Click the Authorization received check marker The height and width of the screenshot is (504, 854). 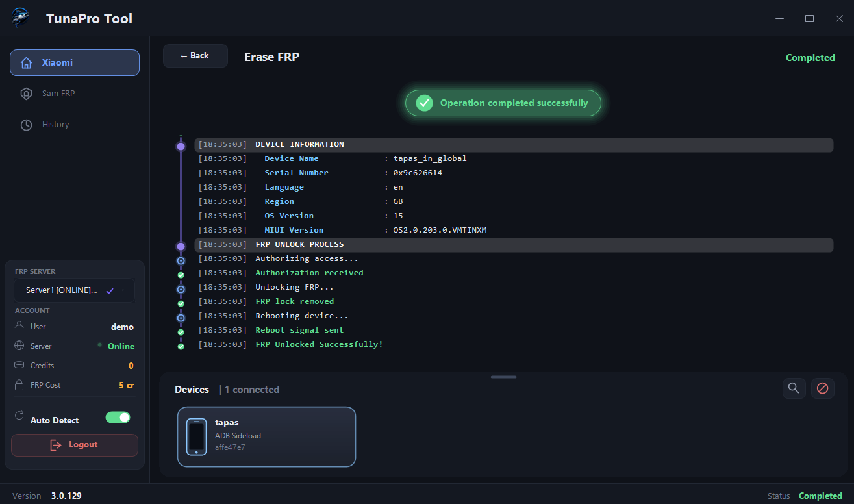point(181,275)
